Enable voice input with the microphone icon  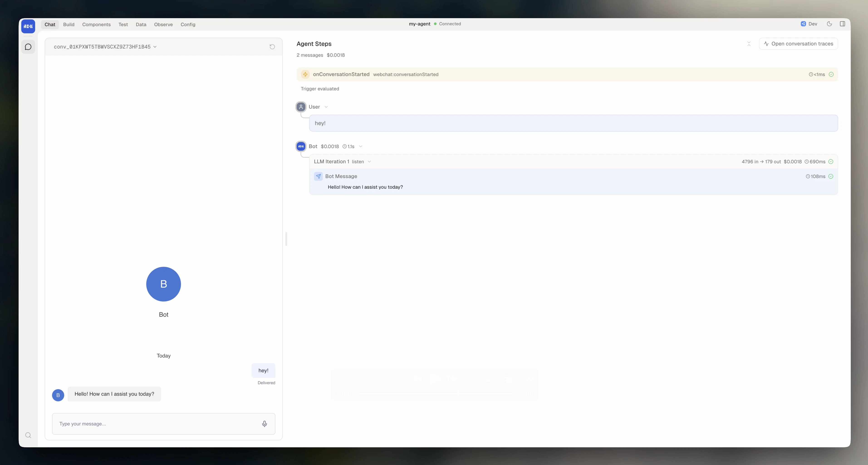pyautogui.click(x=264, y=423)
